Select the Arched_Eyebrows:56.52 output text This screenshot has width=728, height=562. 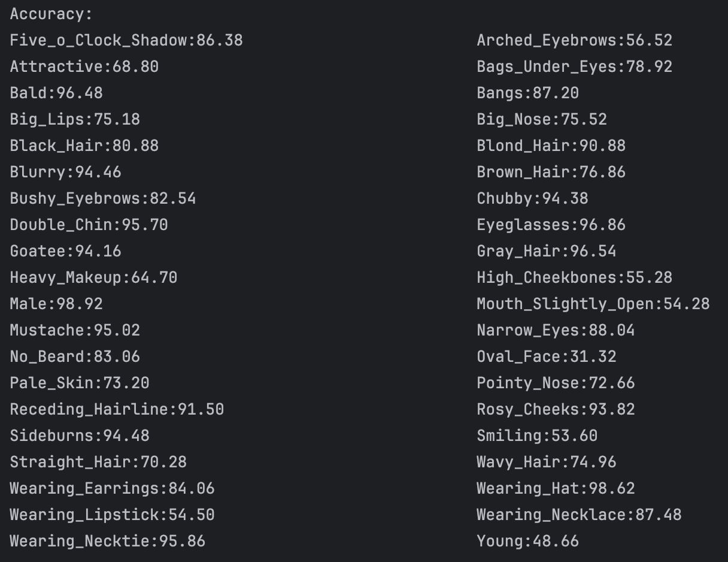[574, 41]
